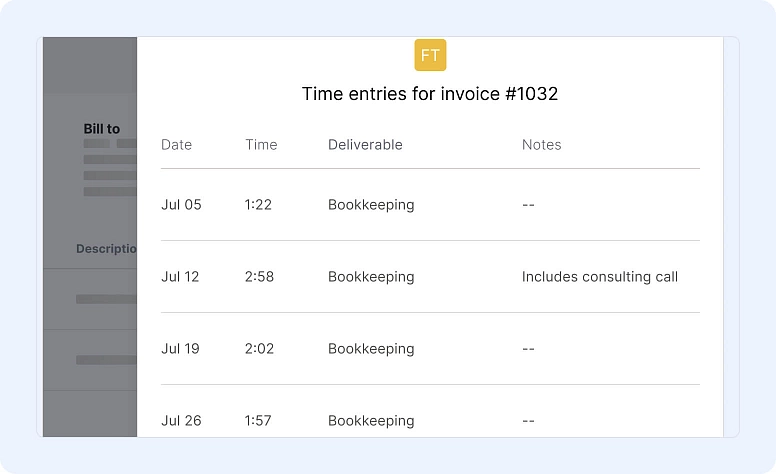Sort by the Date column header

pyautogui.click(x=176, y=145)
